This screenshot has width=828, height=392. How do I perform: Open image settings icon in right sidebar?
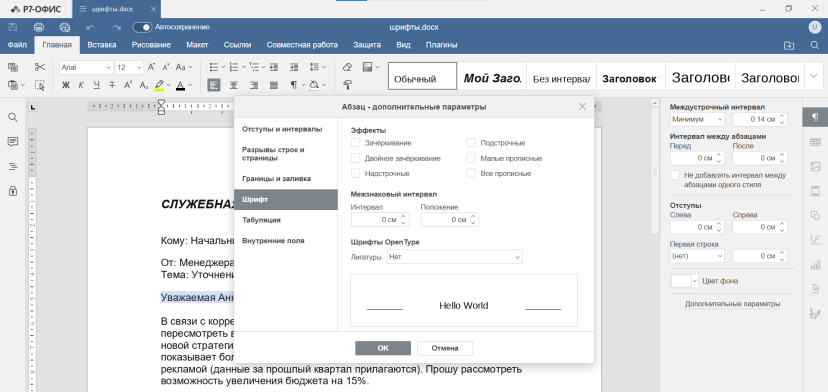point(815,166)
